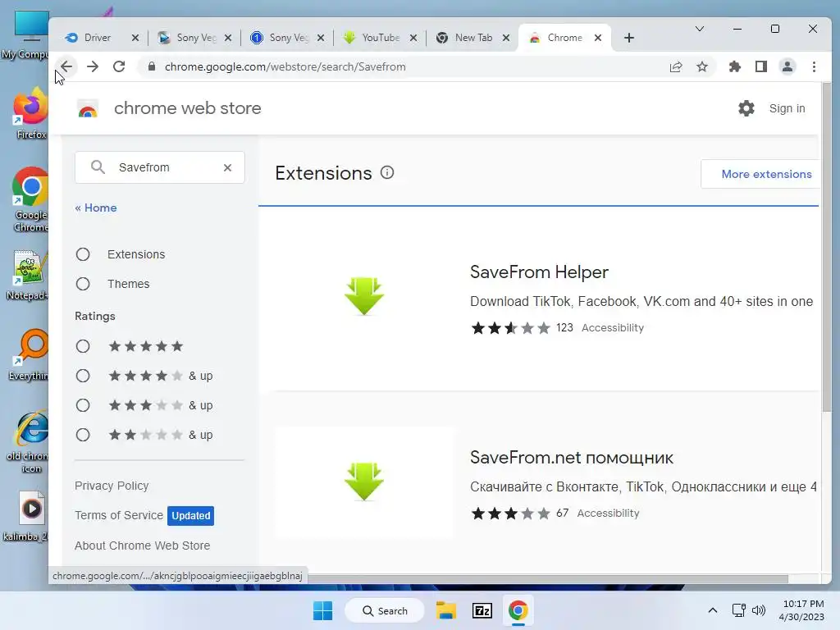This screenshot has height=630, width=840.
Task: Select the kalimba media file icon
Action: tap(28, 517)
